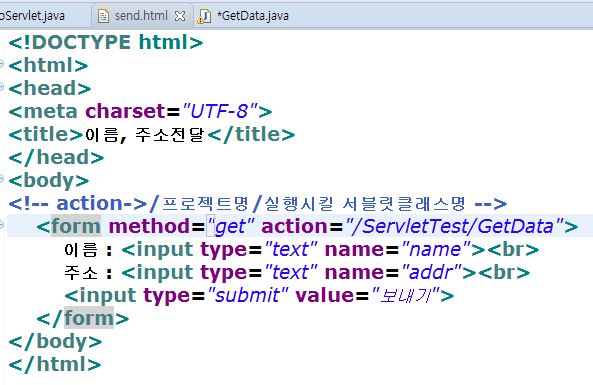This screenshot has height=385, width=593.
Task: Click the name="name" attribute value
Action: (x=435, y=250)
